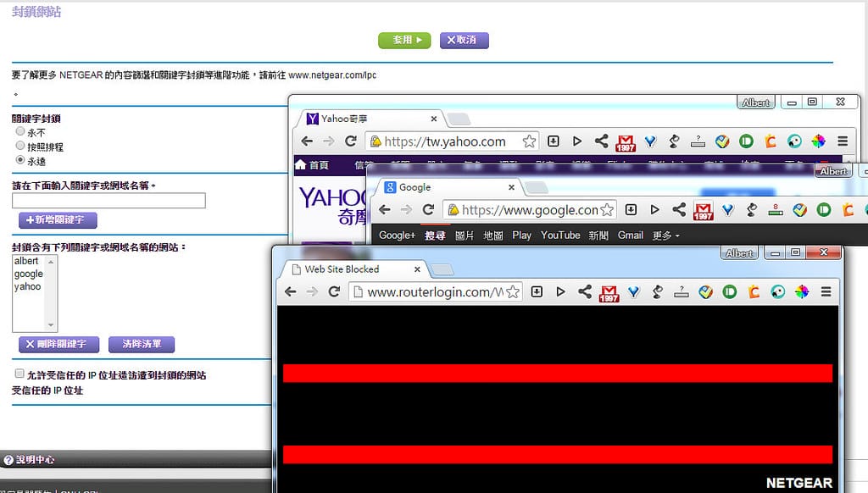Reload the page in Yahoo window
868x493 pixels.
click(350, 141)
